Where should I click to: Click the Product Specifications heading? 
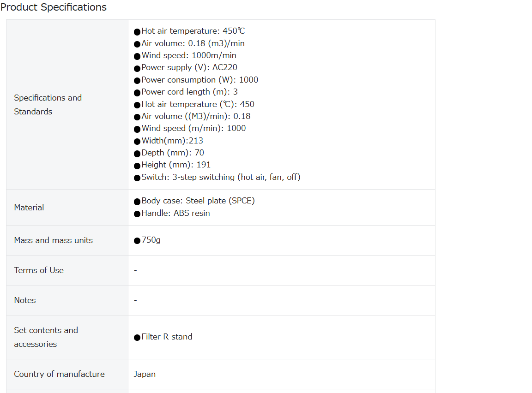(x=54, y=7)
